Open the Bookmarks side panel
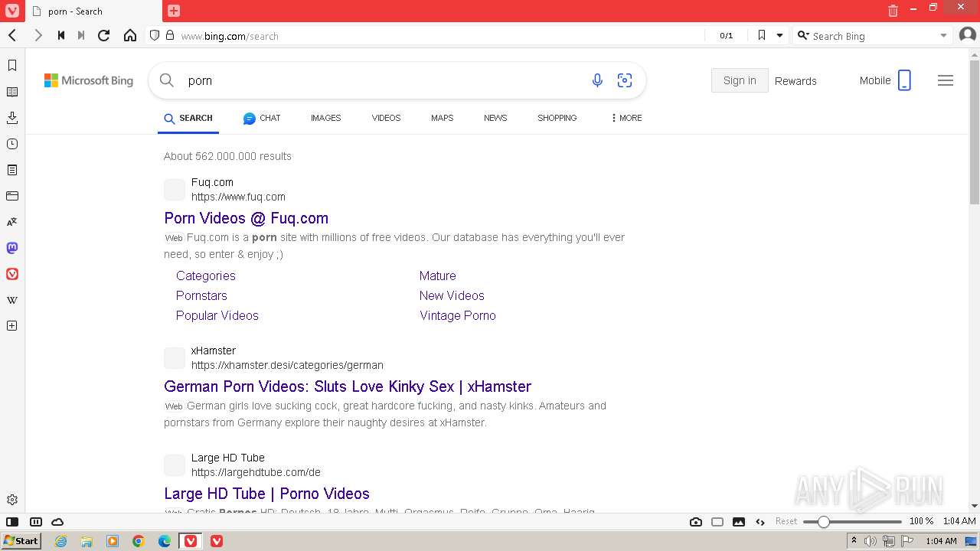The width and height of the screenshot is (980, 551). pos(12,66)
